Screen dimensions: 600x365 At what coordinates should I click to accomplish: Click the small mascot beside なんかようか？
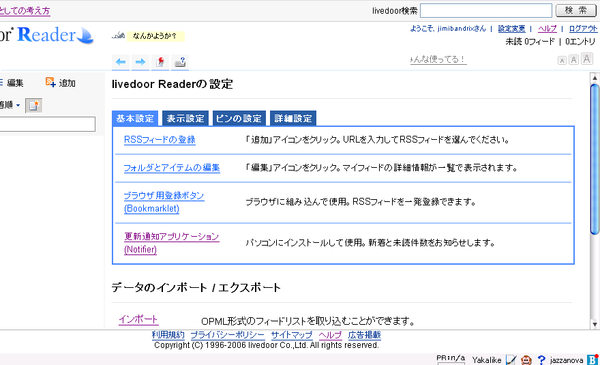[x=118, y=36]
